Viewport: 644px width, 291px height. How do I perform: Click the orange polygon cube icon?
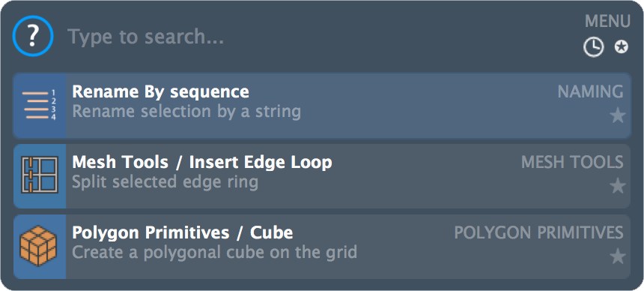[38, 246]
